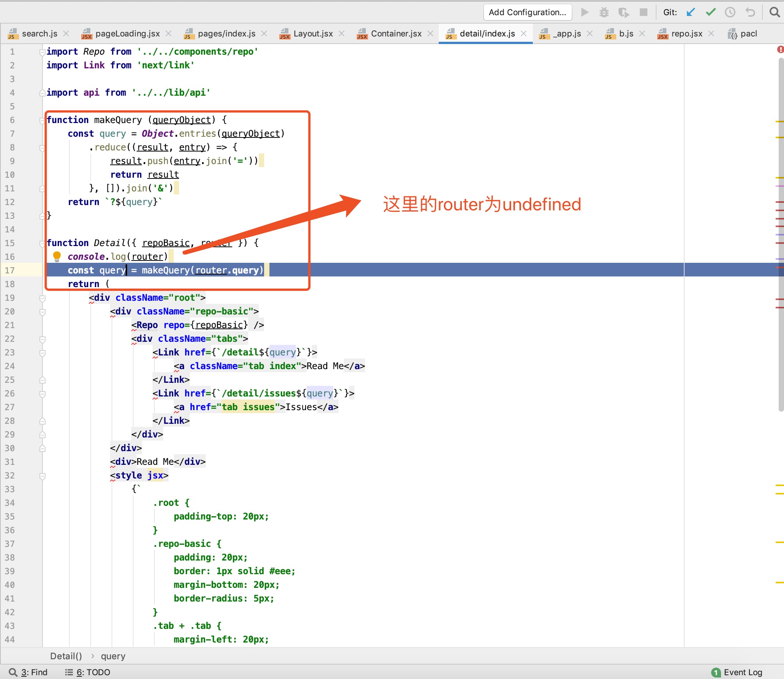Click the Git commit checkmark icon
Viewport: 784px width, 679px height.
[x=711, y=13]
